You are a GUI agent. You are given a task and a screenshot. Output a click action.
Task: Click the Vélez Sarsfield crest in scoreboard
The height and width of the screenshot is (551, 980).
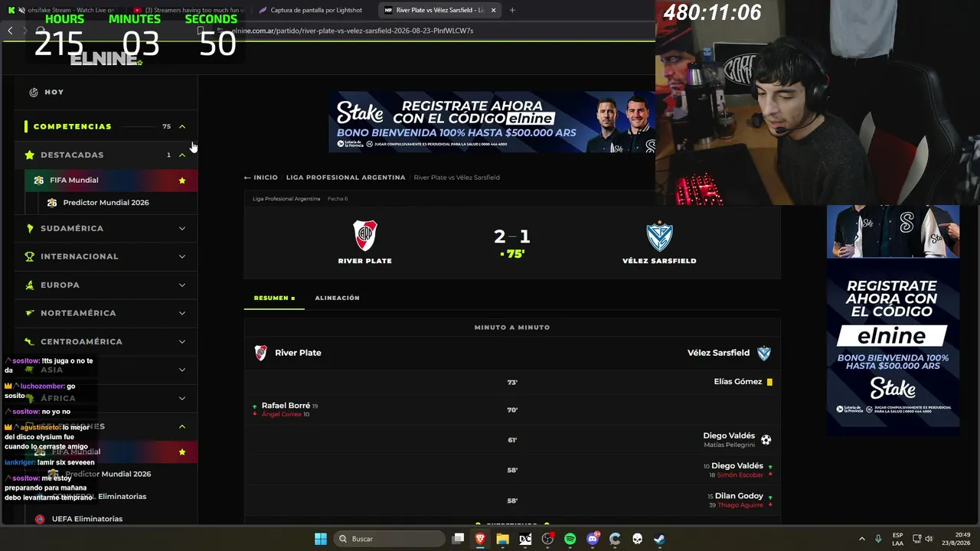click(659, 236)
